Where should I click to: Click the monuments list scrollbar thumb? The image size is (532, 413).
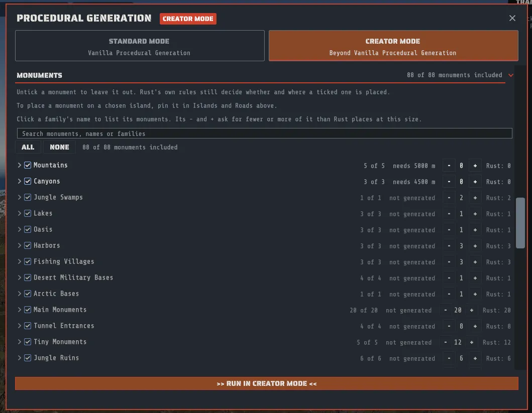click(x=520, y=223)
